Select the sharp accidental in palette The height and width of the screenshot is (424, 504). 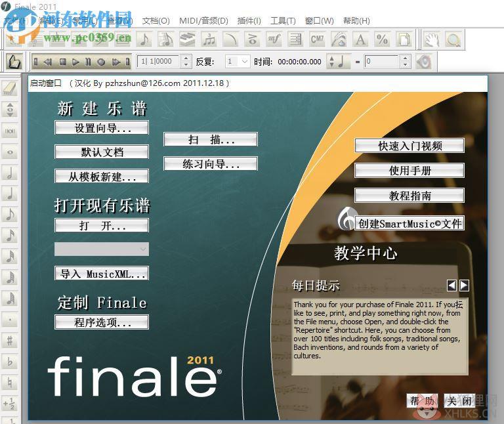coord(10,341)
